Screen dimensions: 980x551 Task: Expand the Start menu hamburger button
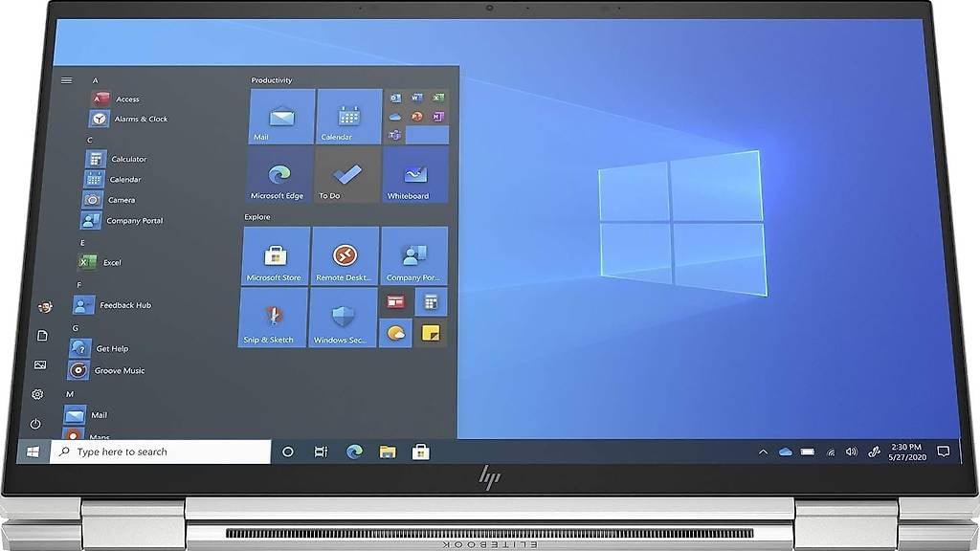pyautogui.click(x=67, y=80)
